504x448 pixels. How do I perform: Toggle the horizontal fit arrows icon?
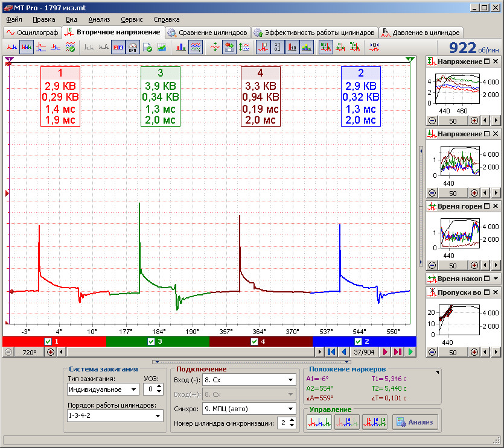coord(229,47)
